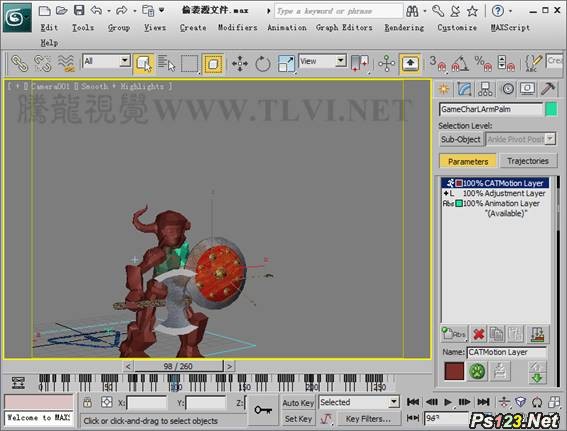The width and height of the screenshot is (567, 431).
Task: Save the file with the floppy icon
Action: coord(79,10)
